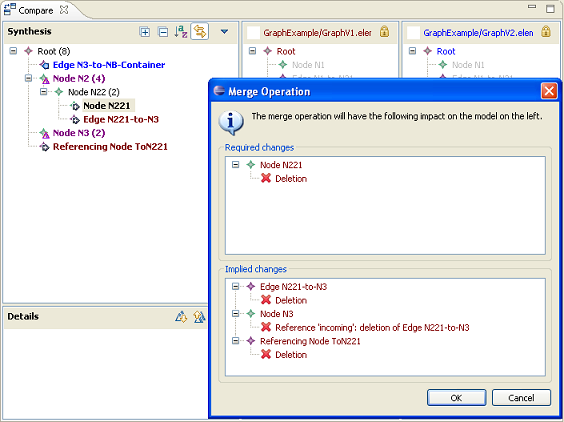Collapse Edge N221-to-N3 under Implied changes
This screenshot has width=564, height=422.
pyautogui.click(x=236, y=286)
